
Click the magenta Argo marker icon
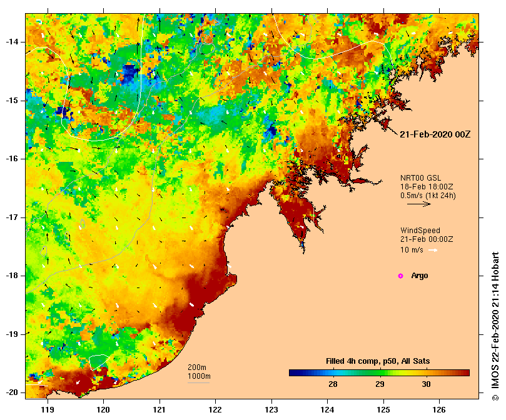[x=400, y=276]
